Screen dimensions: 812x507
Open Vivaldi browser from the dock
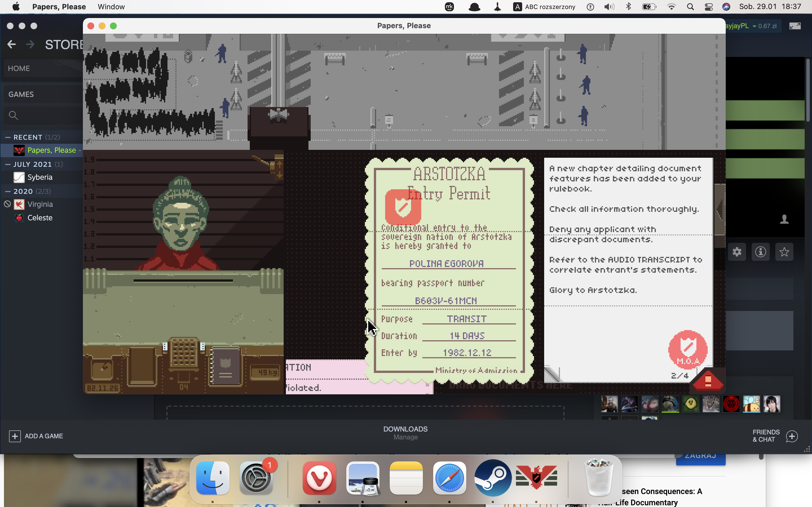(319, 478)
